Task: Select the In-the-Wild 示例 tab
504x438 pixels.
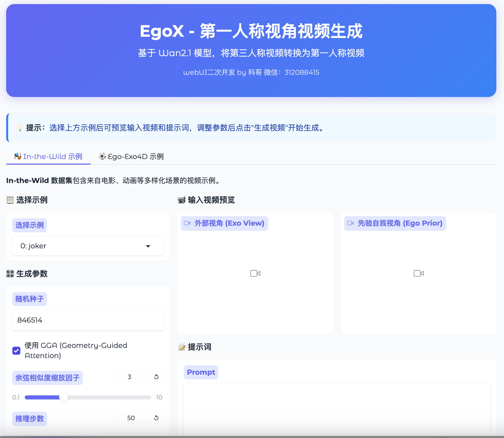Action: (48, 156)
